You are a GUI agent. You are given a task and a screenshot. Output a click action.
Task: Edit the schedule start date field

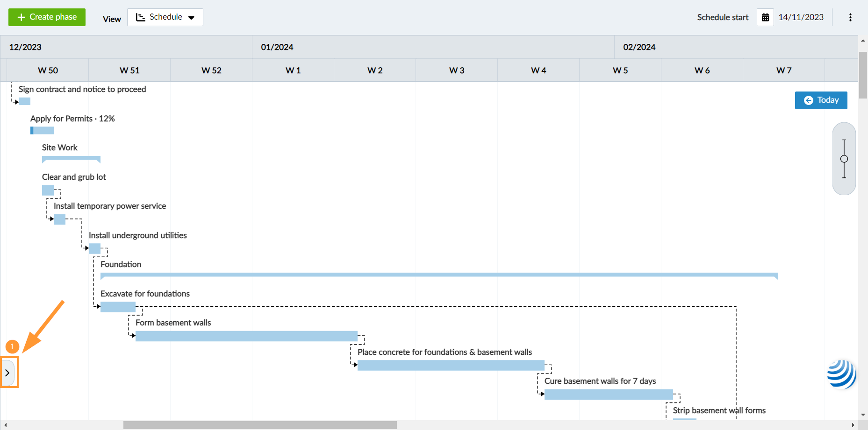point(801,17)
